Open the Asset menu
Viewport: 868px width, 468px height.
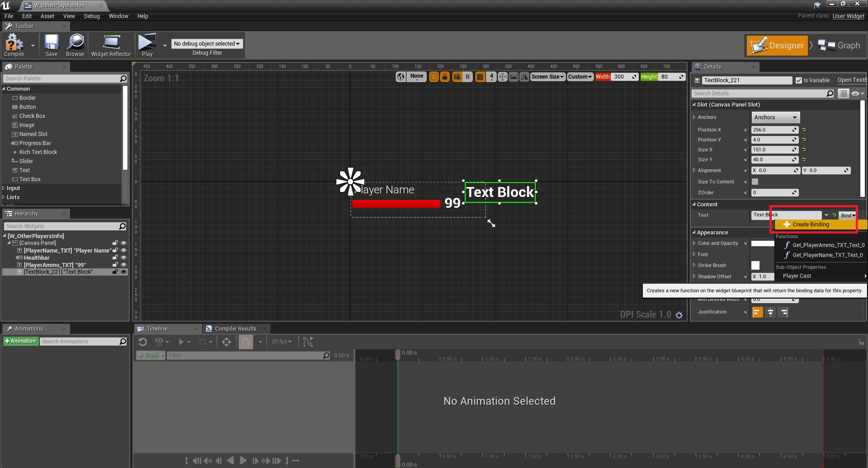click(47, 16)
